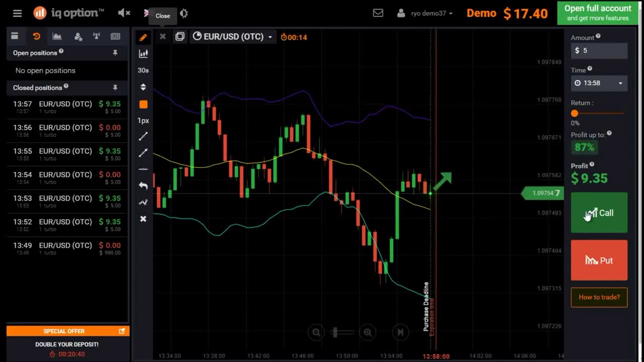Screen dimensions: 644x362
Task: Open the news tab icon
Action: [116, 36]
